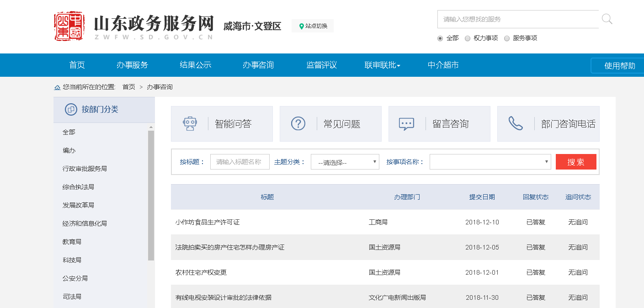Click the 山东政务服务网 red seal logo
Image resolution: width=644 pixels, height=308 pixels.
point(69,27)
